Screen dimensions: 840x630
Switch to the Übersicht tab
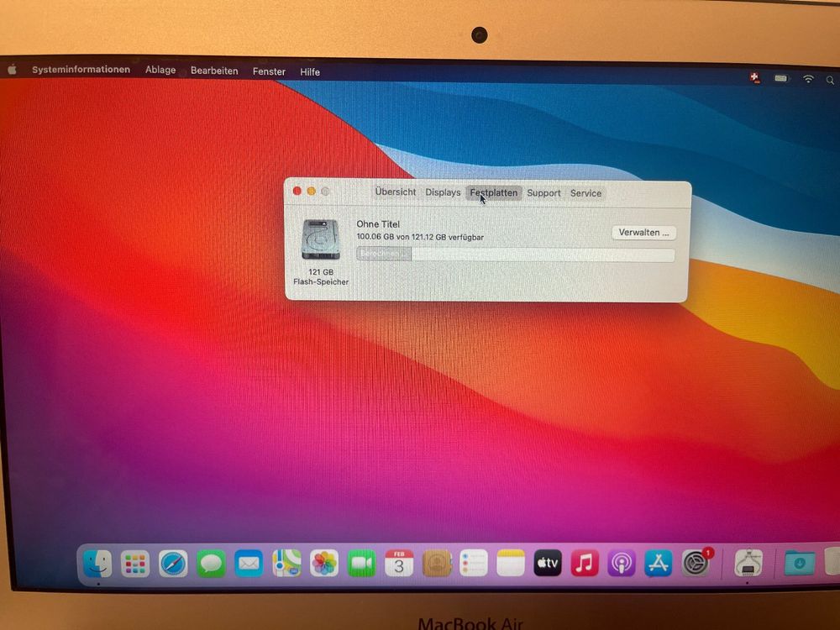[x=395, y=192]
